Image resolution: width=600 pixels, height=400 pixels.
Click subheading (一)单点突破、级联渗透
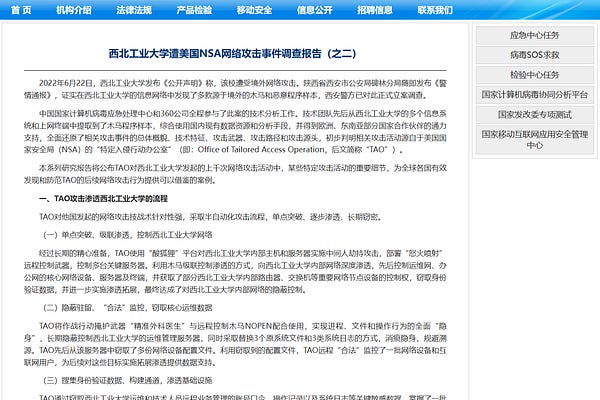pos(127,235)
